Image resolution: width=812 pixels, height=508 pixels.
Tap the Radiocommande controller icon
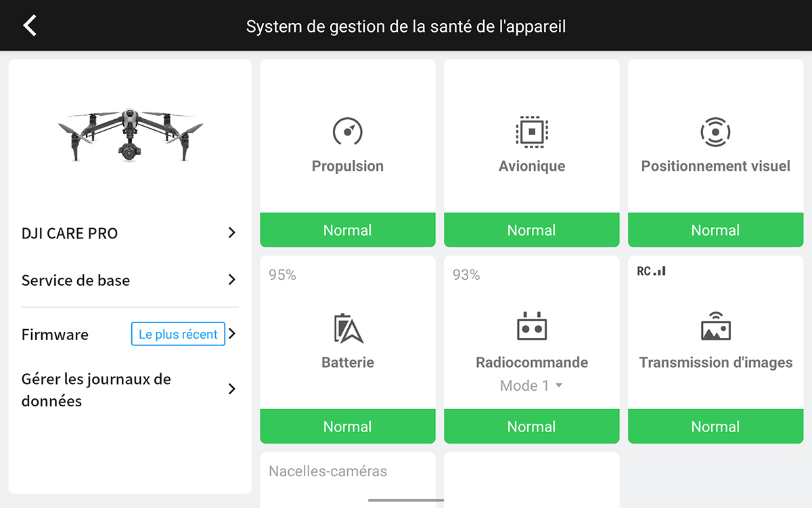(x=532, y=326)
